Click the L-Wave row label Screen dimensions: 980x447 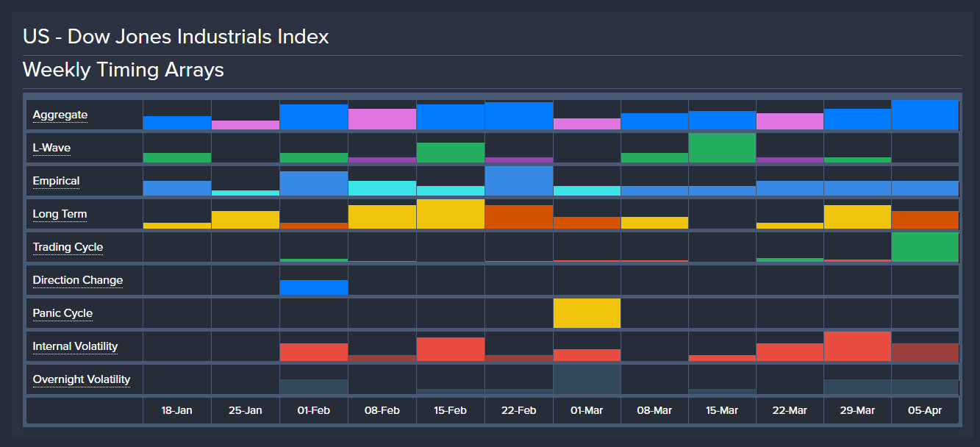click(x=51, y=148)
